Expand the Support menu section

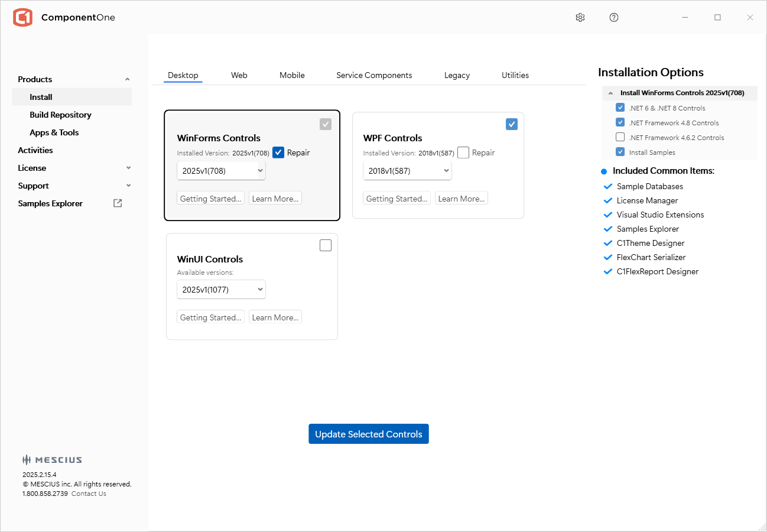pyautogui.click(x=128, y=186)
